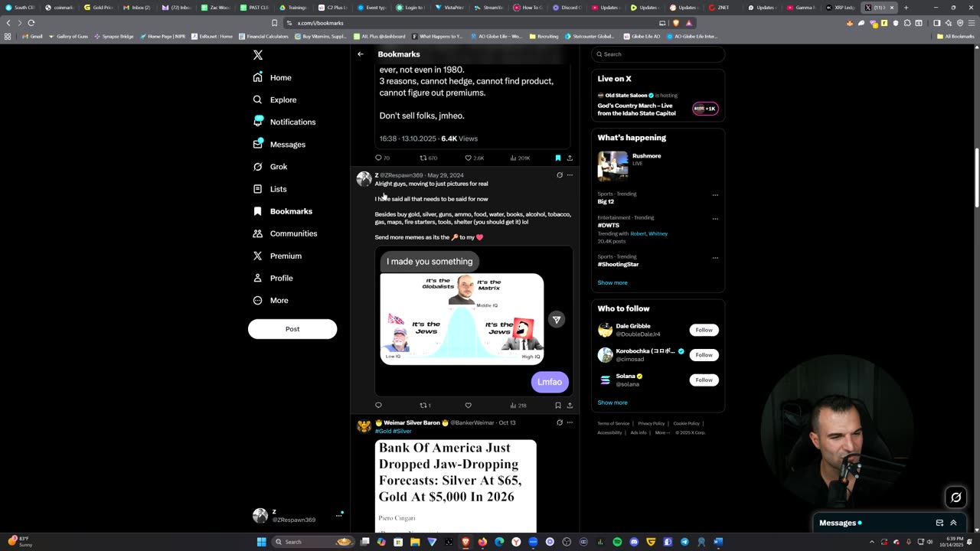Open God's Country March live broadcast
The height and width of the screenshot is (551, 980).
(x=658, y=105)
